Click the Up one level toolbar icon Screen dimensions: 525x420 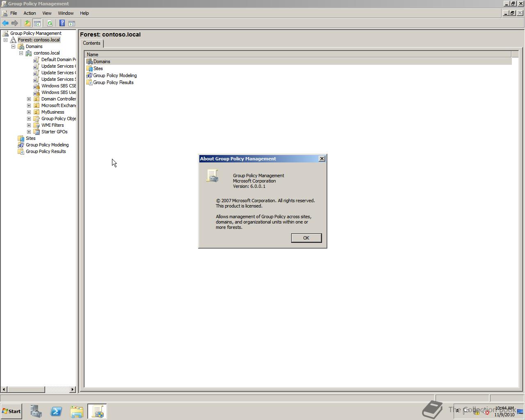(27, 23)
